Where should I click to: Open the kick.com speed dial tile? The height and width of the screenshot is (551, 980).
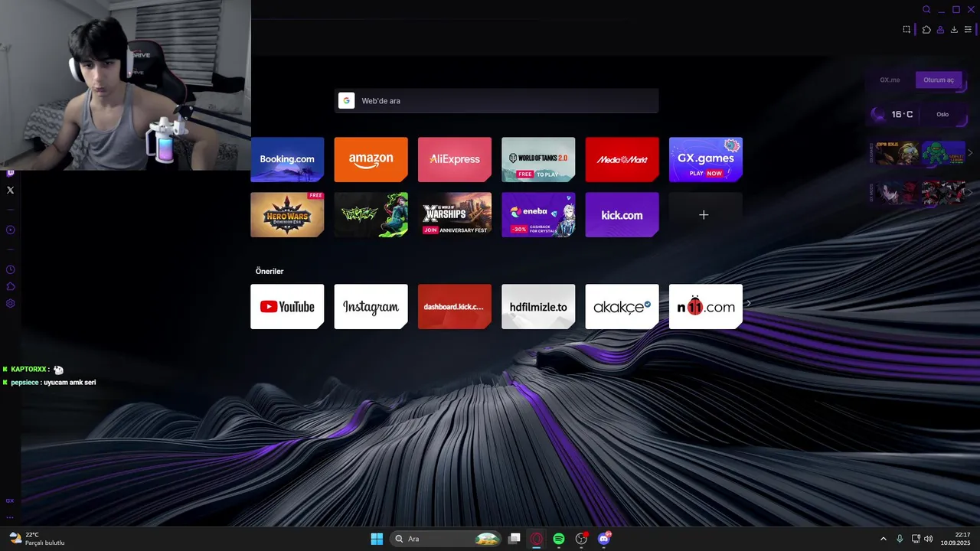click(x=622, y=214)
